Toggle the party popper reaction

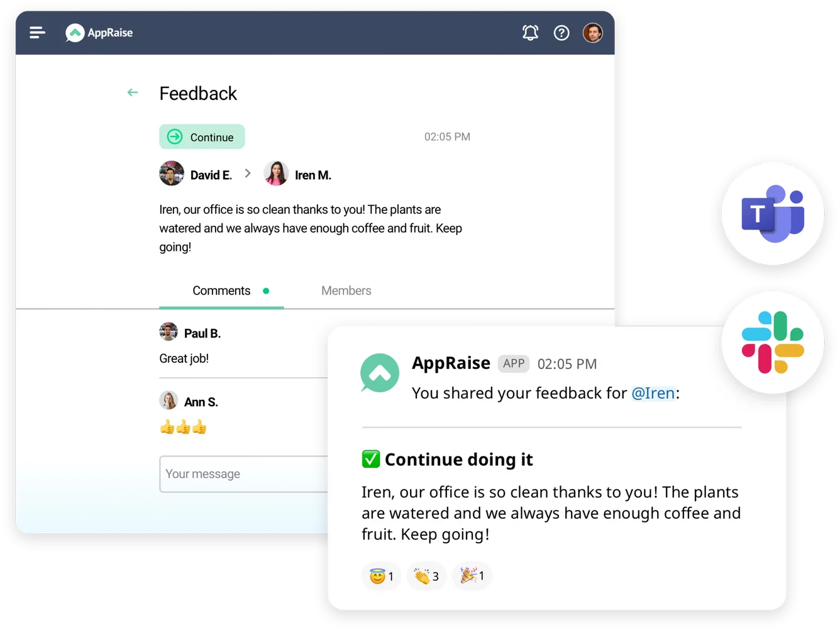pyautogui.click(x=472, y=576)
